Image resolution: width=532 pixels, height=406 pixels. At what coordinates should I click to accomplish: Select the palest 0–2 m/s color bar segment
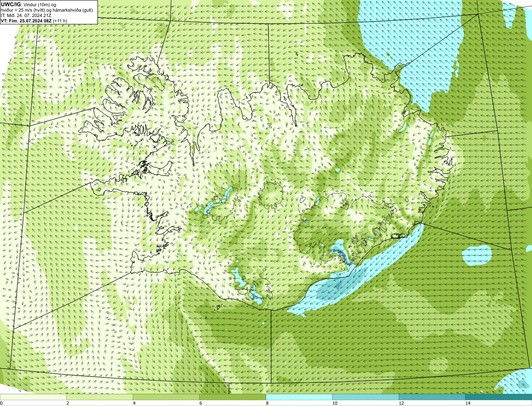(x=33, y=397)
